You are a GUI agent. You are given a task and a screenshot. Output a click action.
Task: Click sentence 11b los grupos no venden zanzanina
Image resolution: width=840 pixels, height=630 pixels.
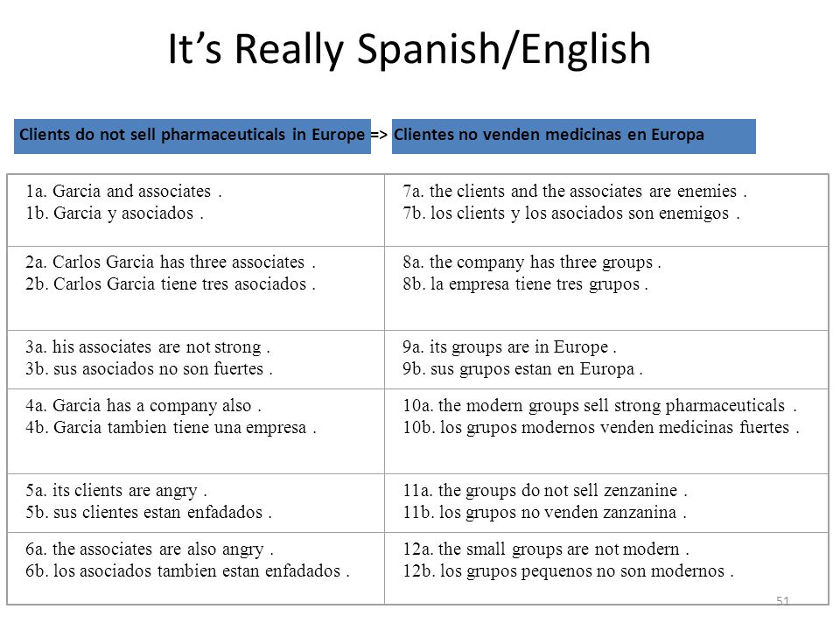click(x=545, y=513)
